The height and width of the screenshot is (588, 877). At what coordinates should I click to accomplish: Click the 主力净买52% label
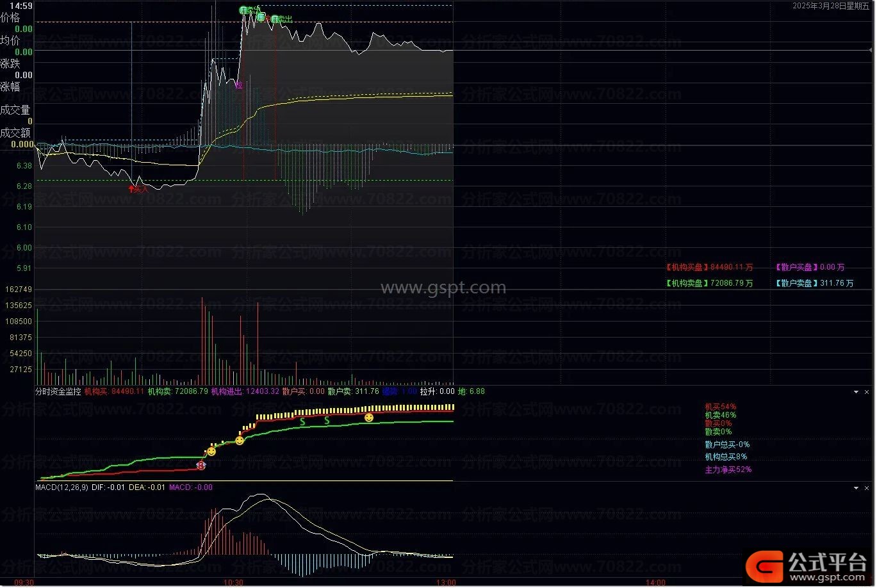point(728,470)
